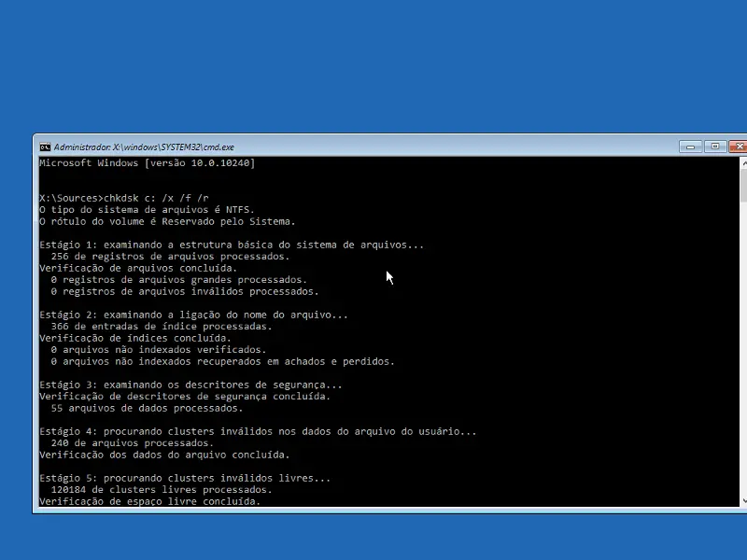Click the 'Microsoft Windows [versão 10.0.10240]' line

click(x=148, y=162)
